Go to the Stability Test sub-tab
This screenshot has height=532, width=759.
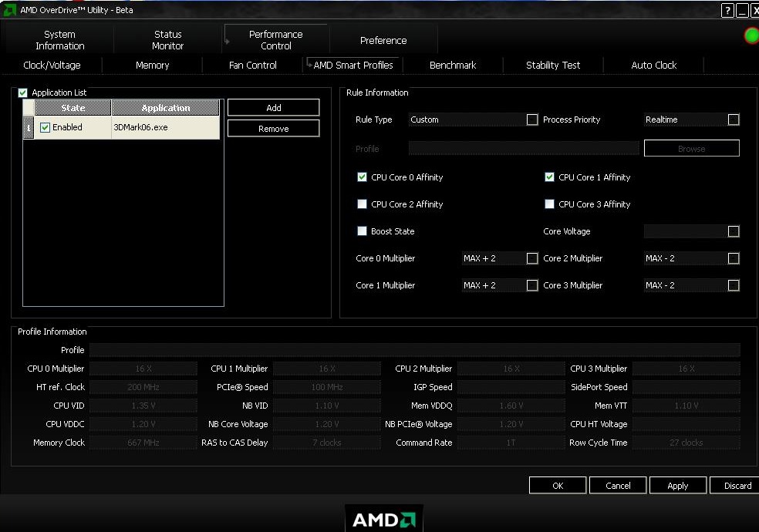click(x=553, y=66)
